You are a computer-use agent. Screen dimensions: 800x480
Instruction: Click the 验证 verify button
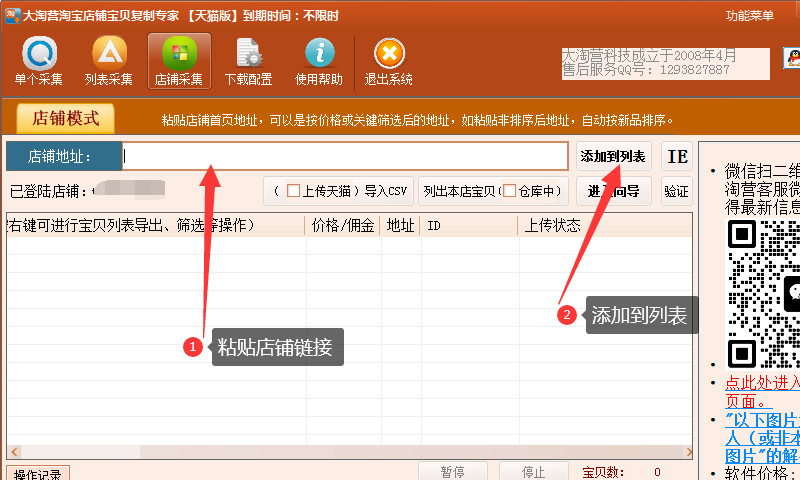pyautogui.click(x=676, y=190)
